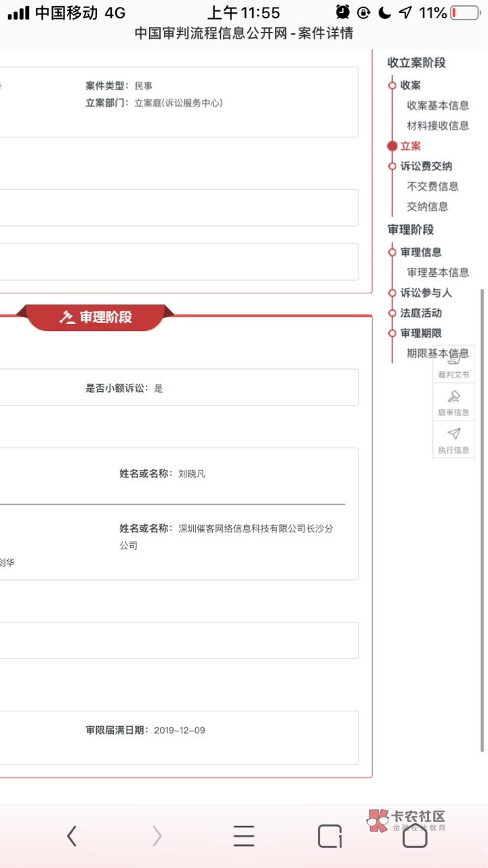Jump to 审理基本信息 entry
This screenshot has height=868, width=488.
pyautogui.click(x=437, y=273)
